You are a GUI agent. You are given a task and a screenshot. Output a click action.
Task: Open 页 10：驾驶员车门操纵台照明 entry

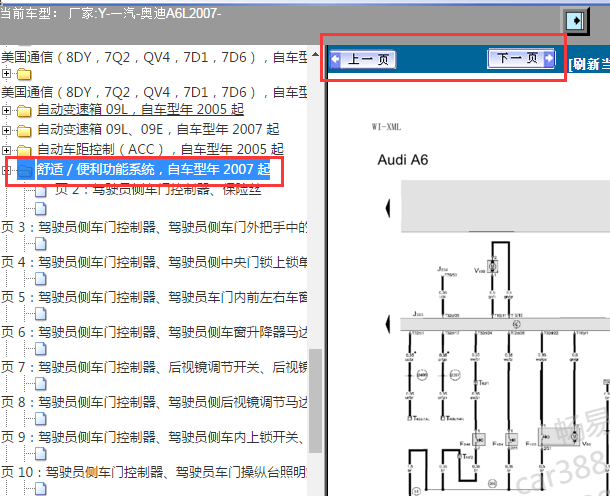(x=154, y=472)
